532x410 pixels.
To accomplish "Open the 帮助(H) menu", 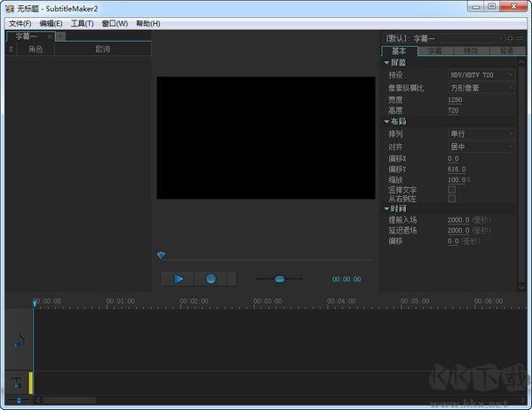I will (148, 23).
